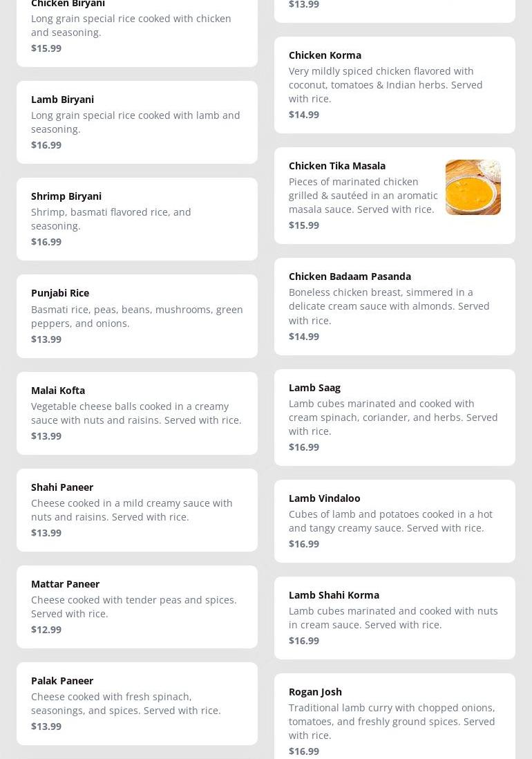This screenshot has height=759, width=532.
Task: Open the Chicken Tika Masala dish photo
Action: (x=473, y=187)
